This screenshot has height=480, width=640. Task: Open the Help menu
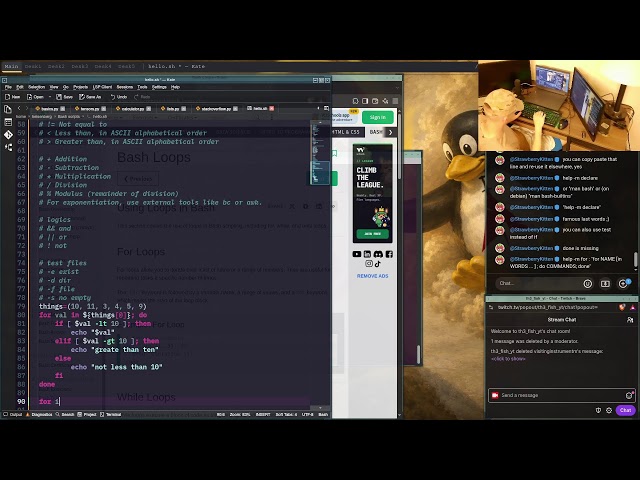click(175, 87)
